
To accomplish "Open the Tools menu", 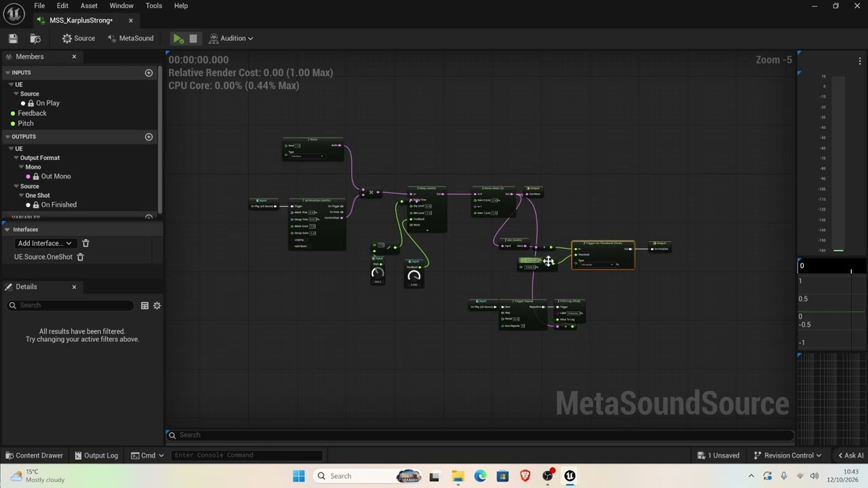I will [154, 5].
